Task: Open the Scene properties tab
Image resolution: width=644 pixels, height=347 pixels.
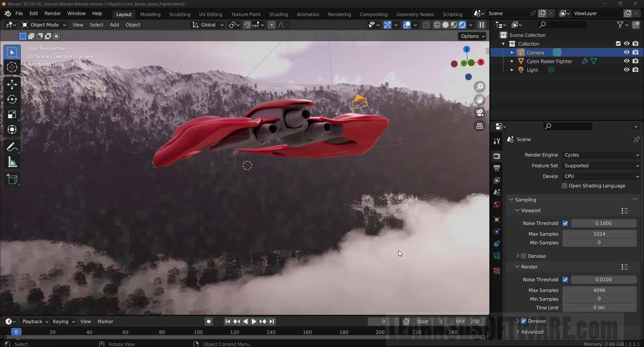Action: [x=497, y=192]
